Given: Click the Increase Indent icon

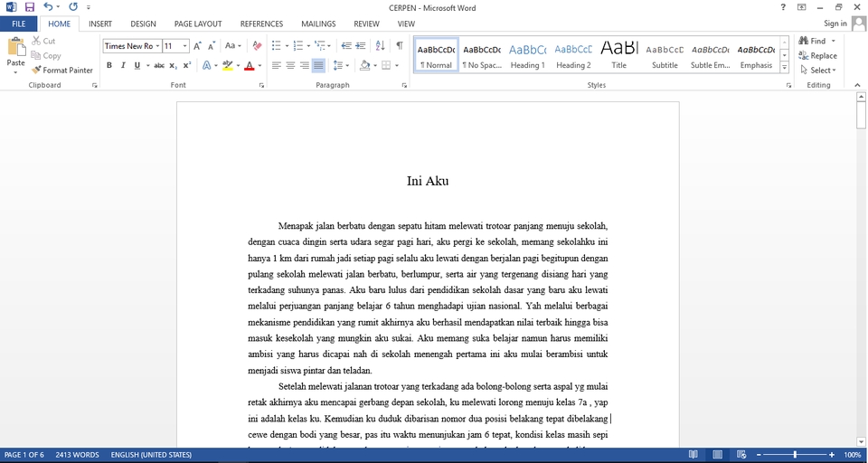Looking at the screenshot, I should coord(361,46).
